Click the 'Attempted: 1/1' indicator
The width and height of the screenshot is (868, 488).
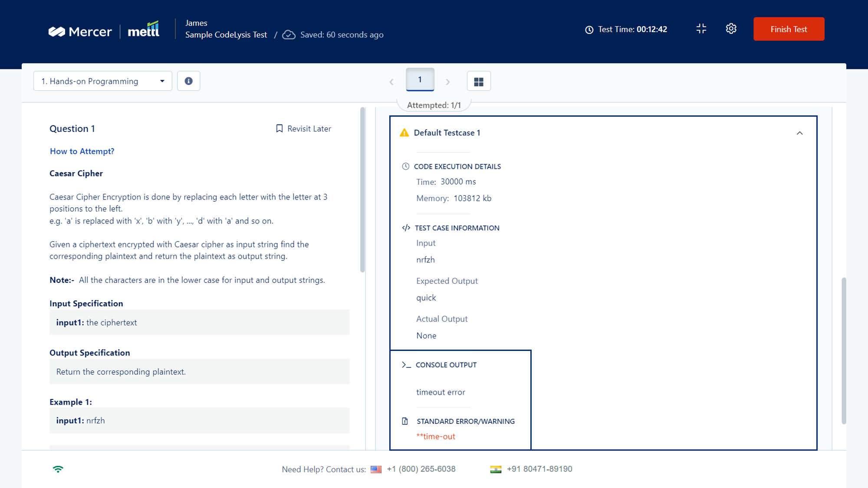(434, 105)
